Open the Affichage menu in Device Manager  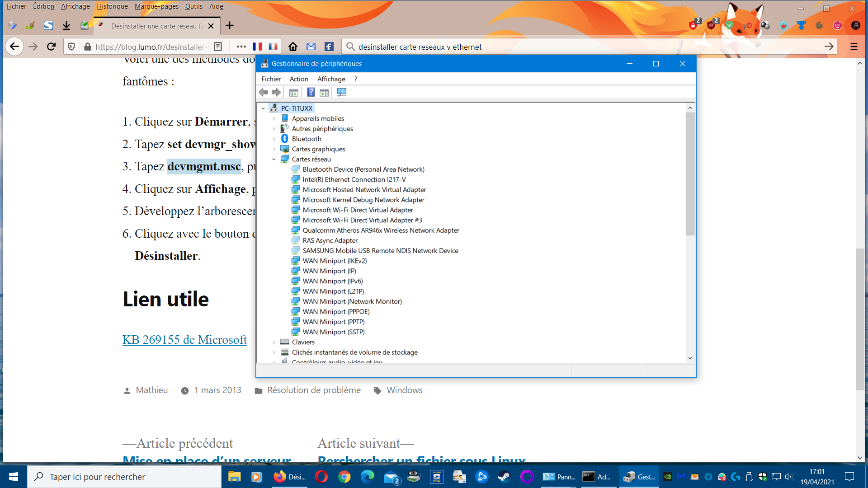click(331, 79)
